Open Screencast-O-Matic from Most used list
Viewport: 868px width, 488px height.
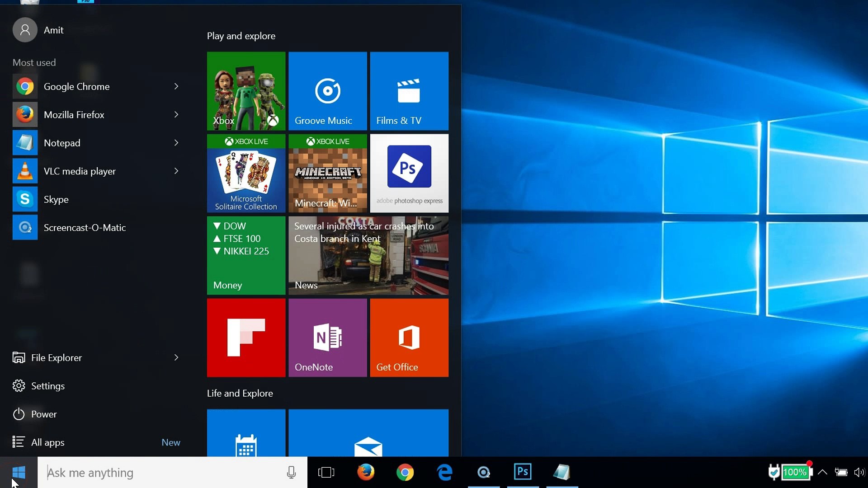pos(97,227)
